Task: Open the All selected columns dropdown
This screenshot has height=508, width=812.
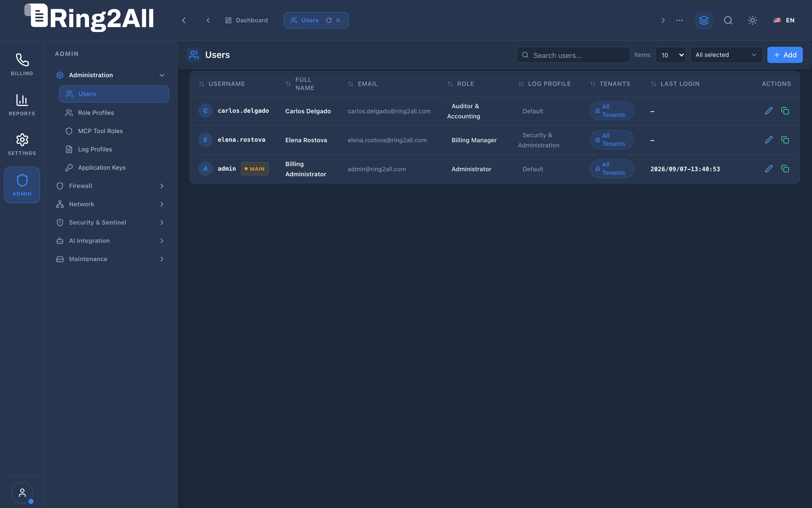Action: point(726,55)
